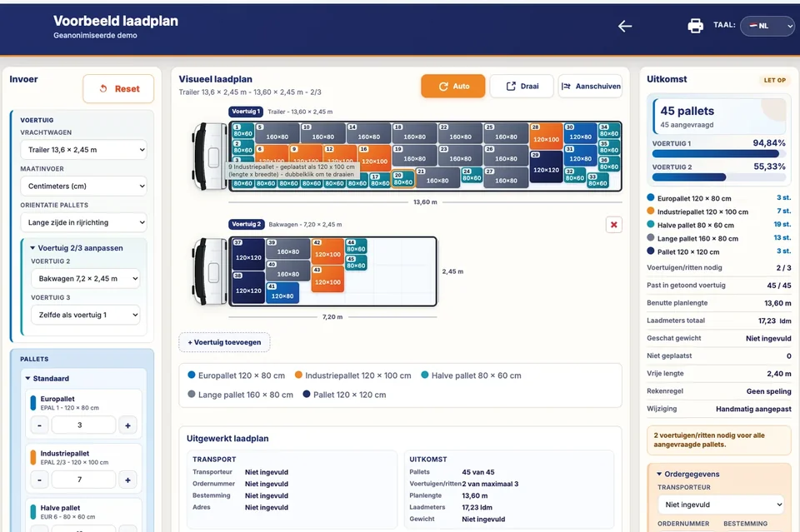Screen dimensions: 800x532
Task: Click + Voertuig toevoegen
Action: click(224, 342)
